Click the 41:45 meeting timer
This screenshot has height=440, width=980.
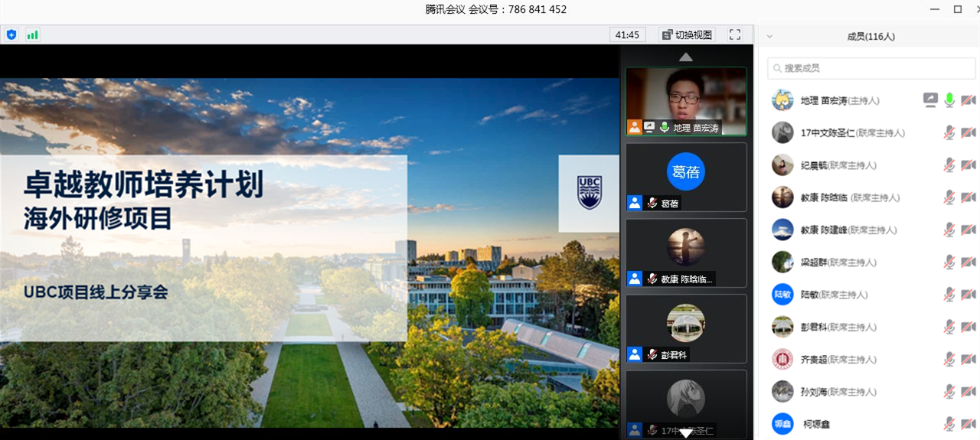click(627, 34)
